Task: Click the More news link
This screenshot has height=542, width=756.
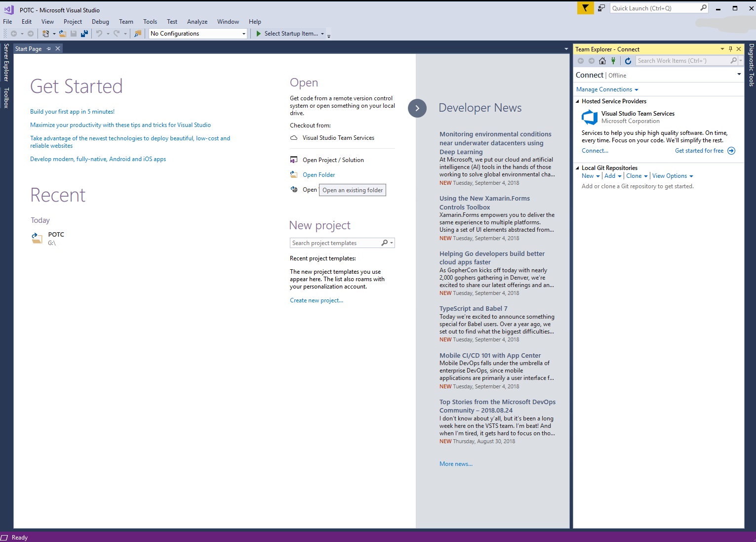Action: point(456,464)
